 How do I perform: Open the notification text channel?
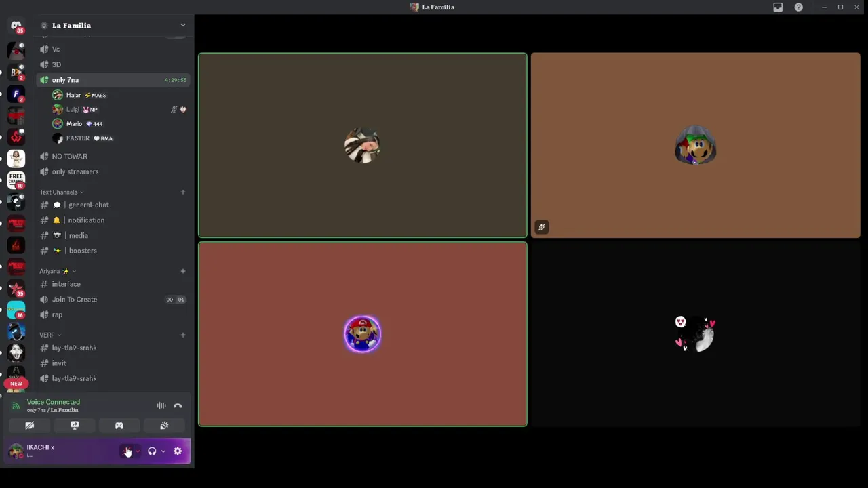coord(112,220)
